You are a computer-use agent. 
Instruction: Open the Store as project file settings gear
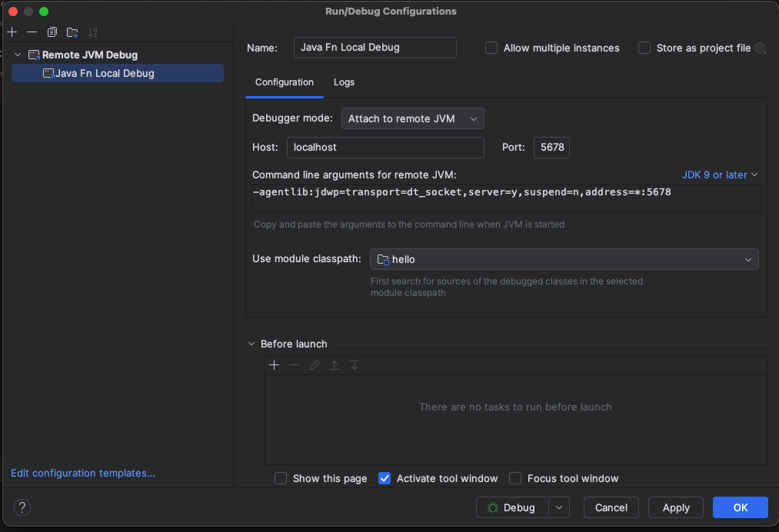(x=760, y=48)
